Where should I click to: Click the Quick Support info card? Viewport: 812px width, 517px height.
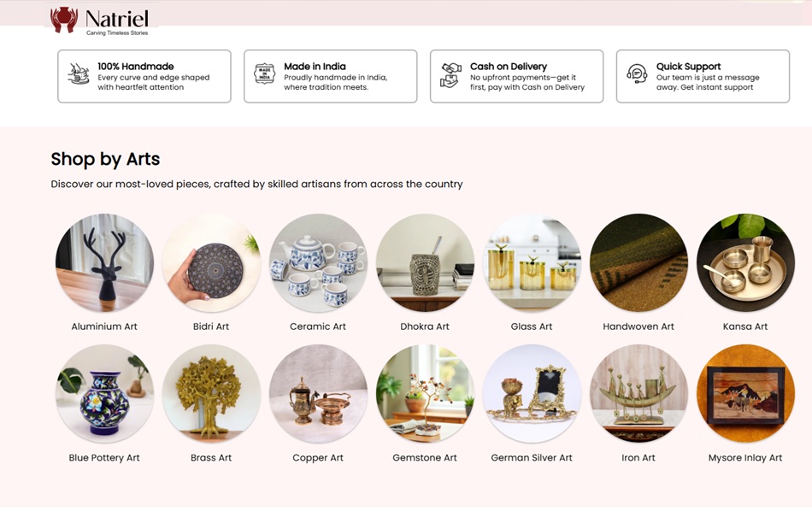(703, 76)
